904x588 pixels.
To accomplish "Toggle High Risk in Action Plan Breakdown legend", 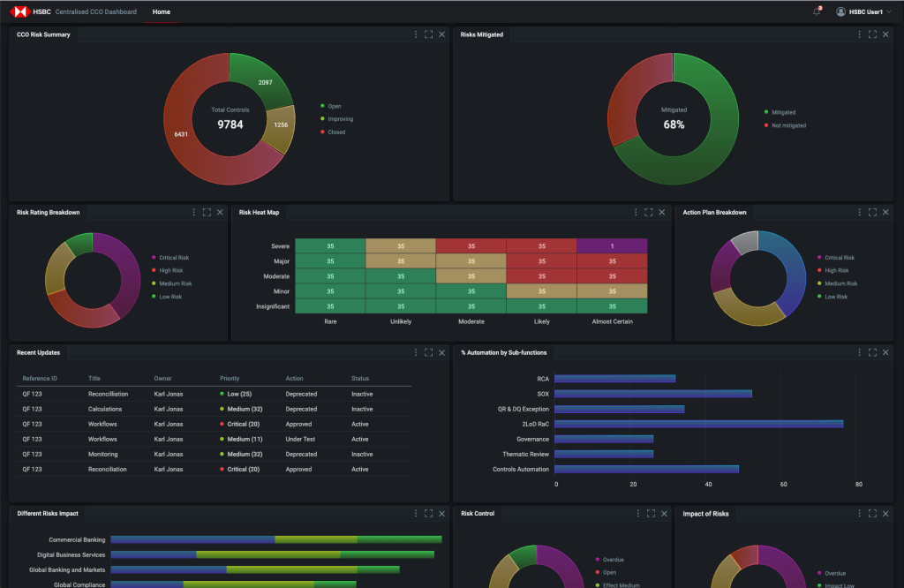I will click(x=833, y=270).
